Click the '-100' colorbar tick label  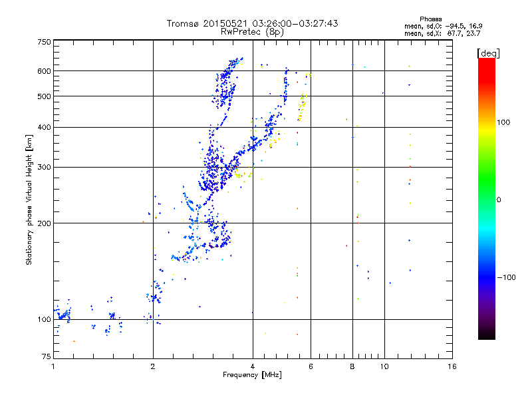tap(506, 277)
